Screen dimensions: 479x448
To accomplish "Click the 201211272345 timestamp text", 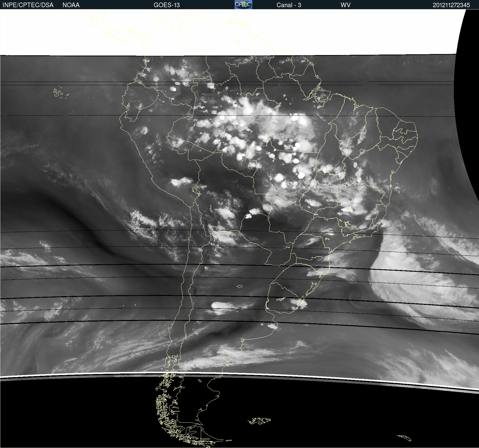I will (451, 5).
